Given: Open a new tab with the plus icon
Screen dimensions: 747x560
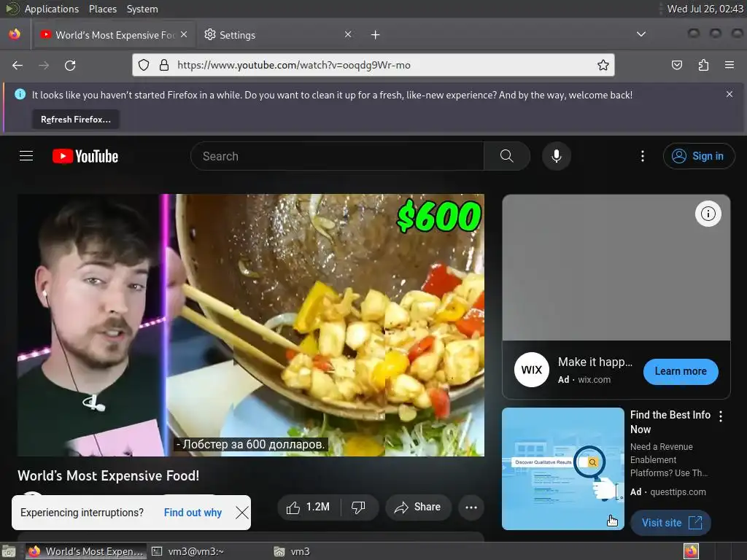Looking at the screenshot, I should 376,35.
